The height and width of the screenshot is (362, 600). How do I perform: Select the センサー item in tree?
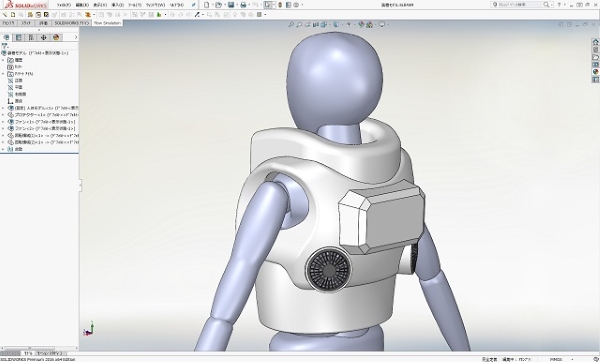click(x=19, y=67)
